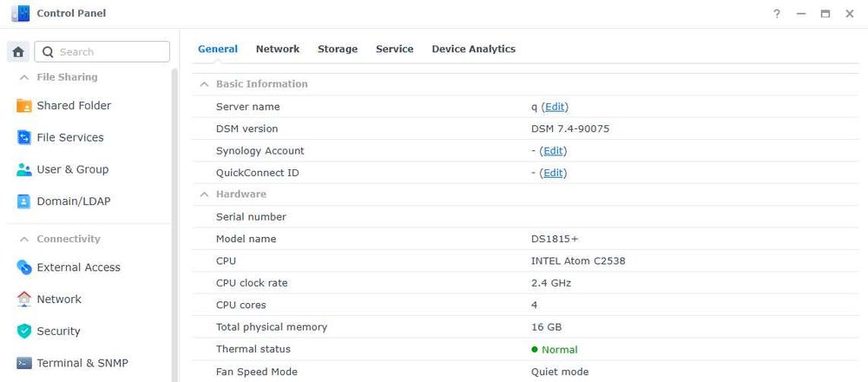Minimize the Control Panel window
Image resolution: width=868 pixels, height=382 pixels.
pyautogui.click(x=801, y=14)
